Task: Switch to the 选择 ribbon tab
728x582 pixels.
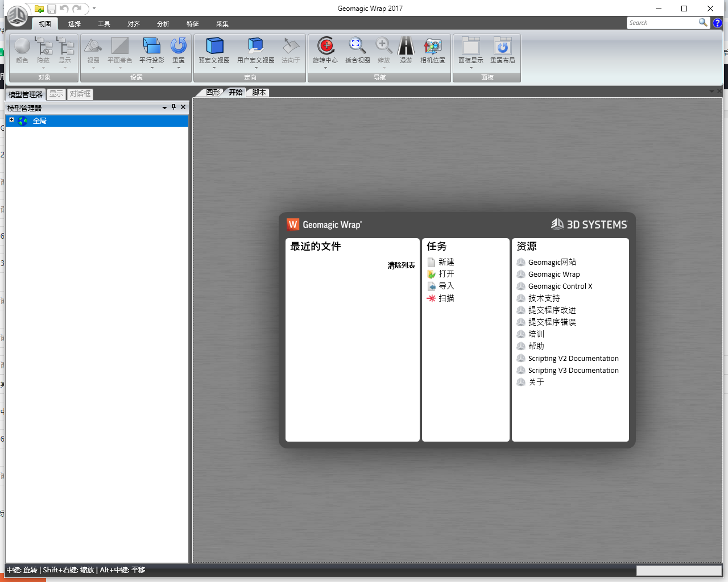Action: tap(75, 24)
